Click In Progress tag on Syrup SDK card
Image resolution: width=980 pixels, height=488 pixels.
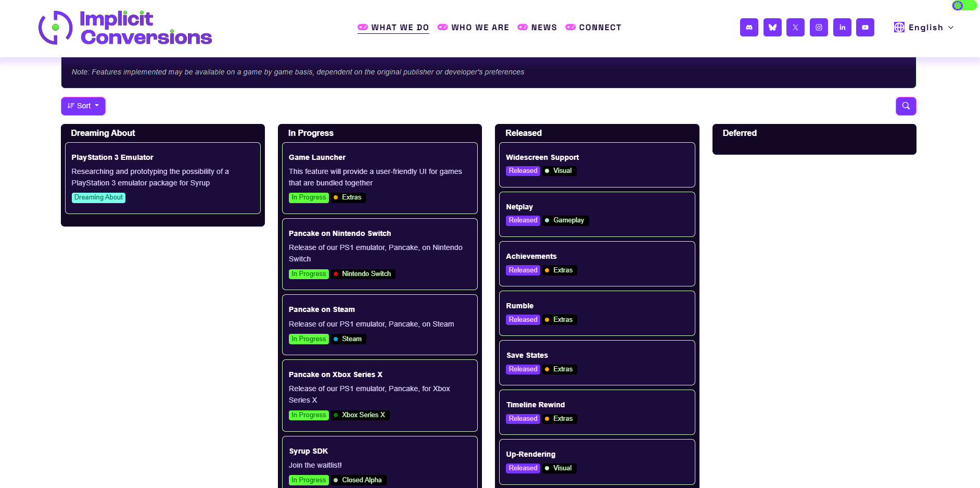click(309, 480)
